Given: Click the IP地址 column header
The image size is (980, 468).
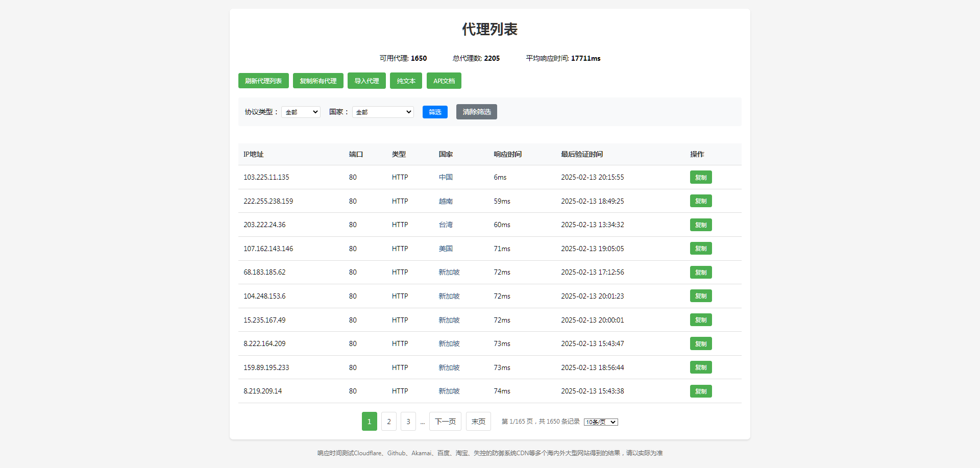Looking at the screenshot, I should point(253,154).
